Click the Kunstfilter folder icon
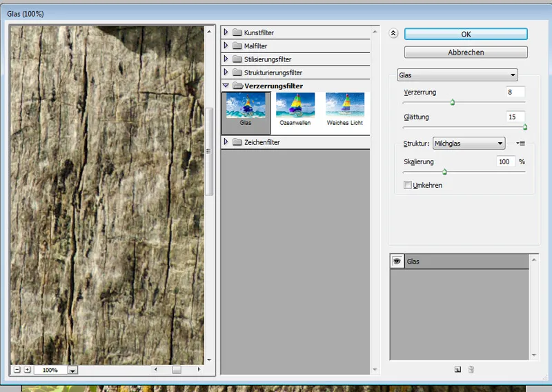Screen dimensions: 552x392 coord(237,32)
